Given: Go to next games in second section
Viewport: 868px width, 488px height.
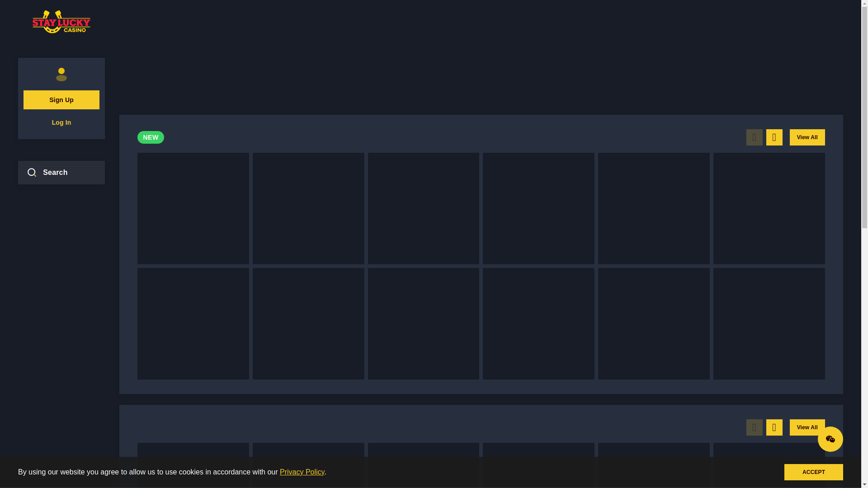Looking at the screenshot, I should 774,427.
